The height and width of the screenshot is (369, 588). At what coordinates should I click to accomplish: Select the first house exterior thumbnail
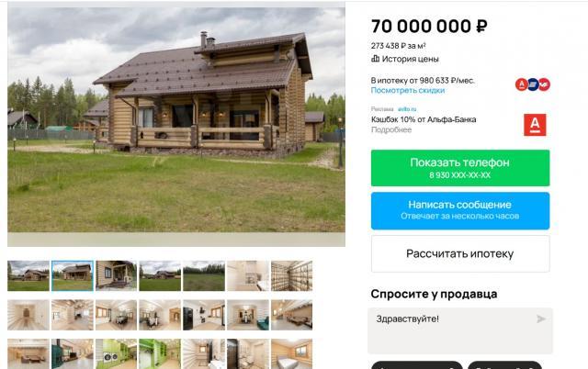pos(28,275)
